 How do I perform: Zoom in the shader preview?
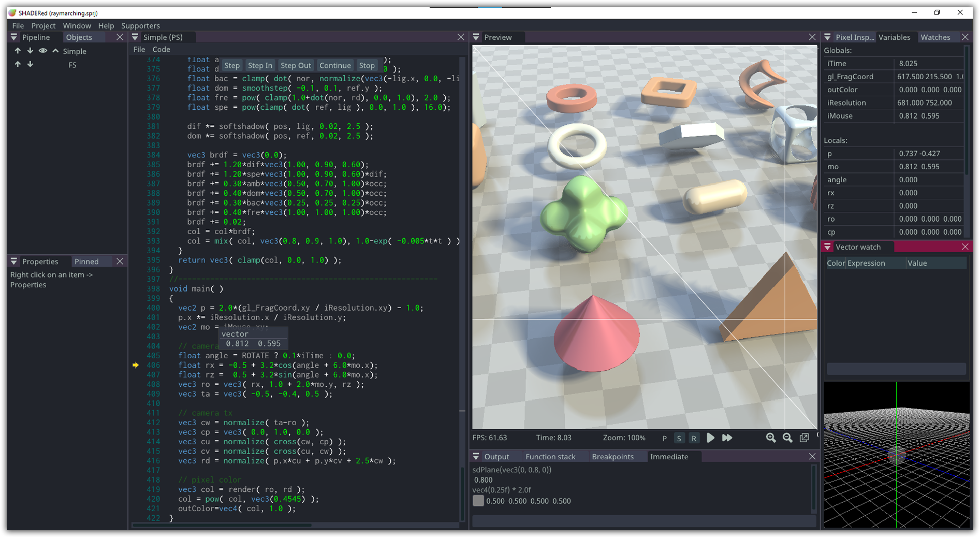click(771, 438)
